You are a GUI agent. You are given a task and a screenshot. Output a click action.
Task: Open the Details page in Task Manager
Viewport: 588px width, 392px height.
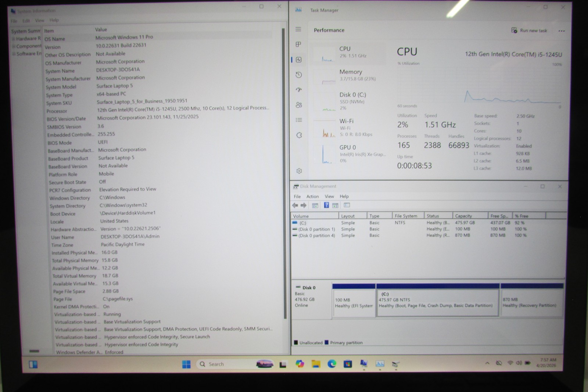point(299,120)
